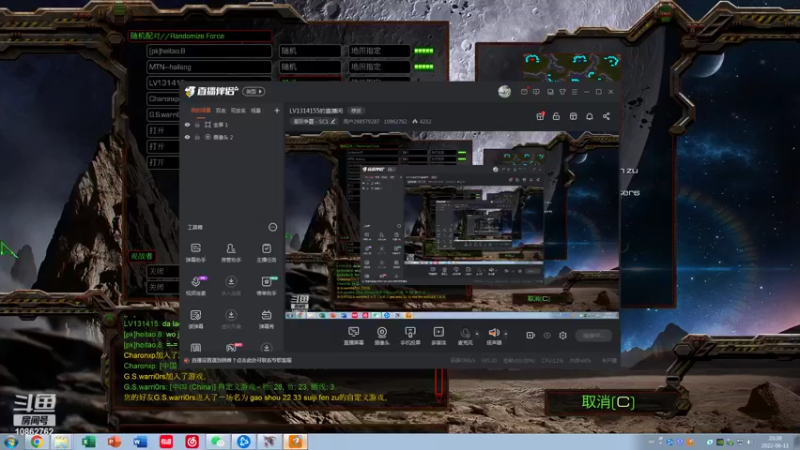This screenshot has width=800, height=450.
Task: Switch to the third scene tab
Action: (238, 111)
